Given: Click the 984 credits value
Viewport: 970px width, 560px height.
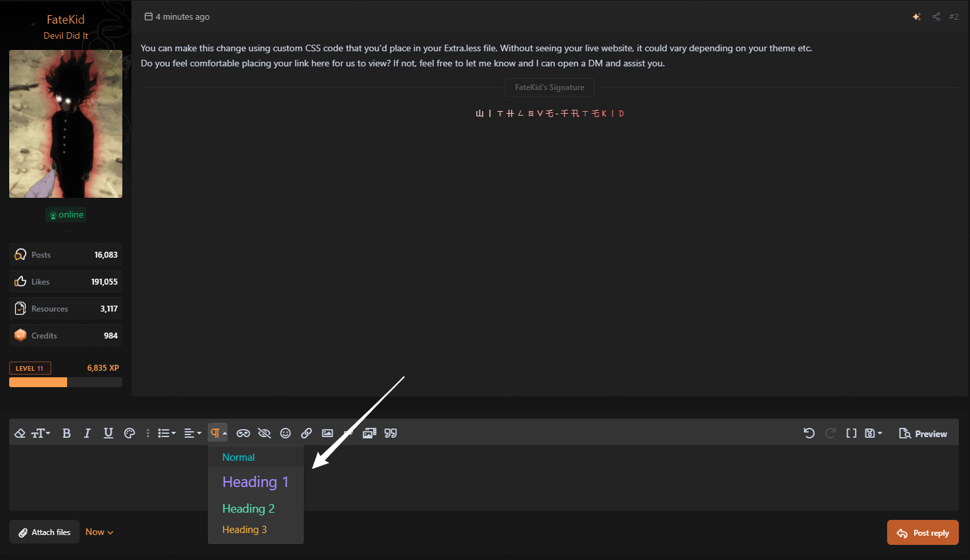Looking at the screenshot, I should [110, 336].
